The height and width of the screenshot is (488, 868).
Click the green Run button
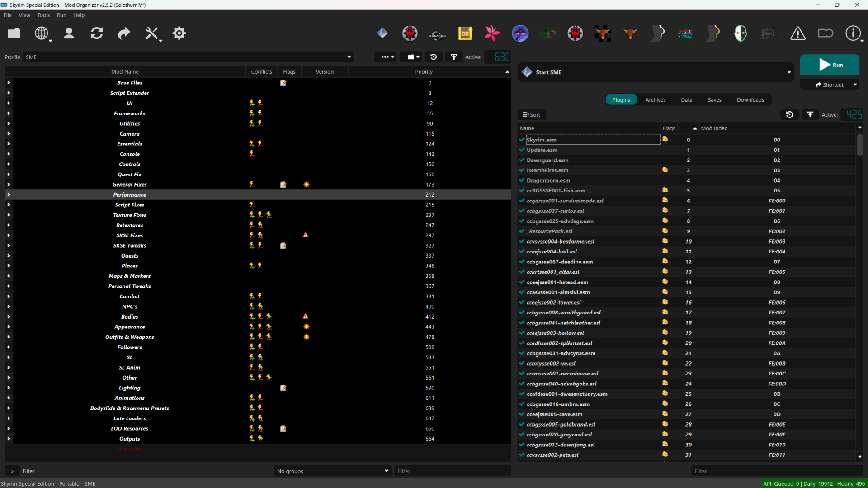tap(830, 65)
